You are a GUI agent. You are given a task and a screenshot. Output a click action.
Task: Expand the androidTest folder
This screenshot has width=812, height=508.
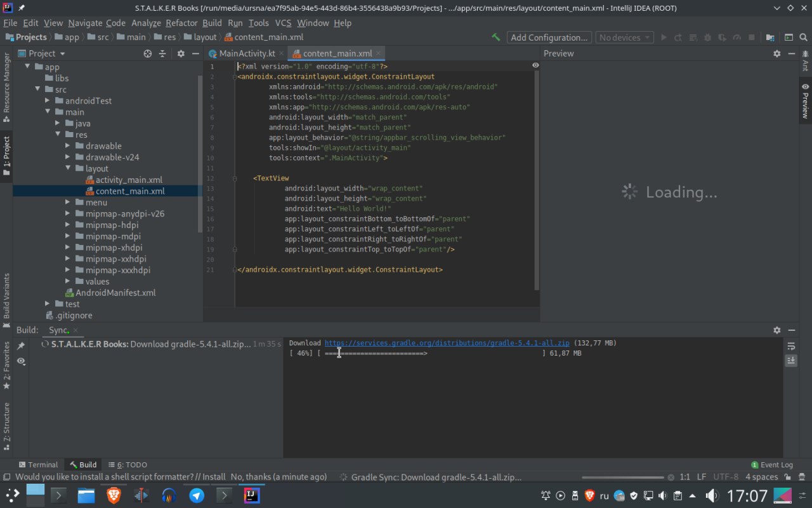click(48, 100)
